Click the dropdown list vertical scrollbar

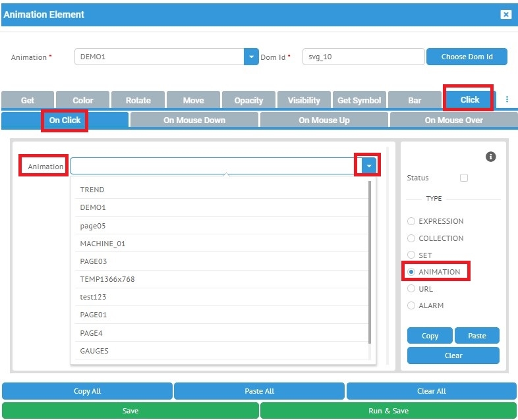coord(370,263)
